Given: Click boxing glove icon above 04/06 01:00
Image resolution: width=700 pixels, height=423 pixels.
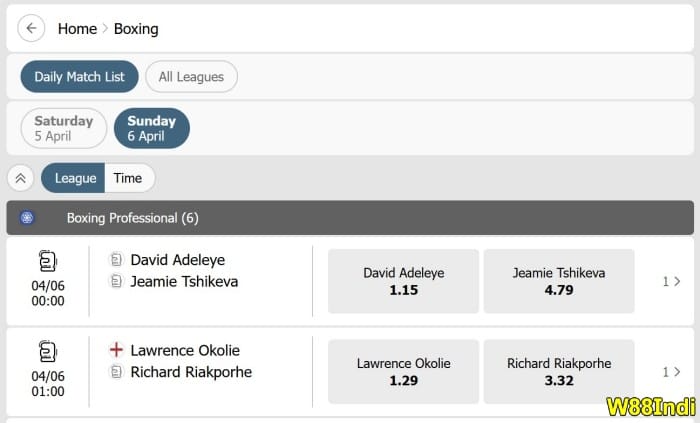Looking at the screenshot, I should click(47, 351).
